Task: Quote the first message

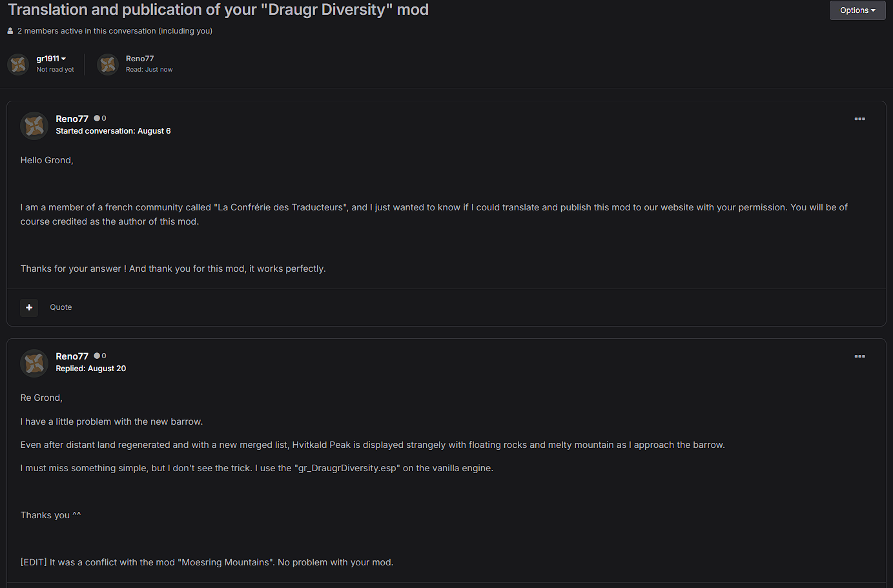Action: tap(61, 307)
